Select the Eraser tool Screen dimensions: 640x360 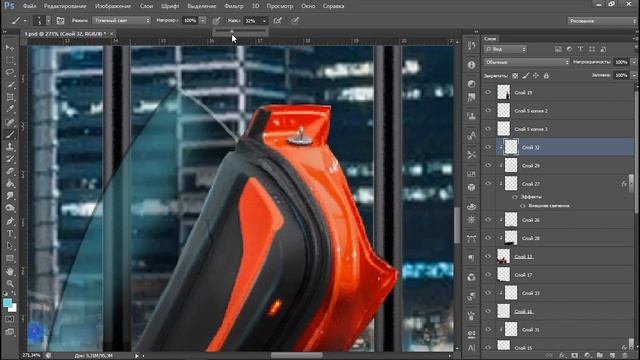pos(10,171)
